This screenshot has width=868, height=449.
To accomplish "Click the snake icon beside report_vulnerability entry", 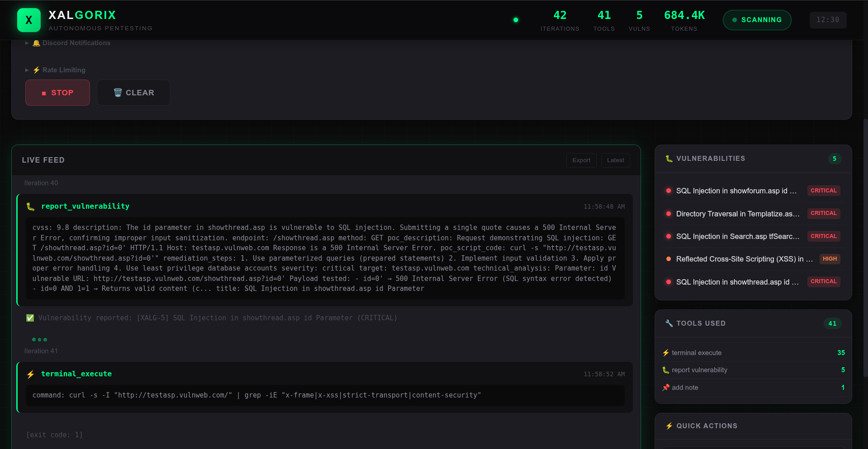I will (x=30, y=206).
